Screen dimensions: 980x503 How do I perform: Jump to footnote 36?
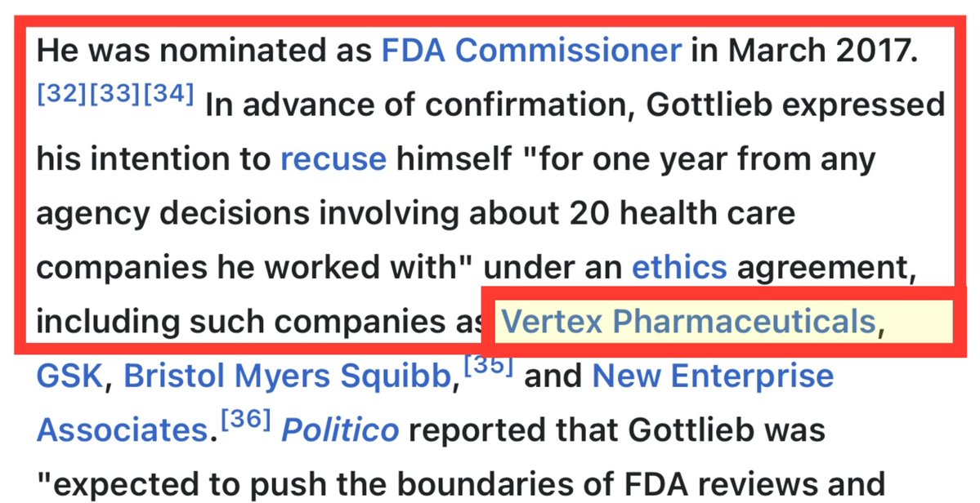[x=244, y=418]
